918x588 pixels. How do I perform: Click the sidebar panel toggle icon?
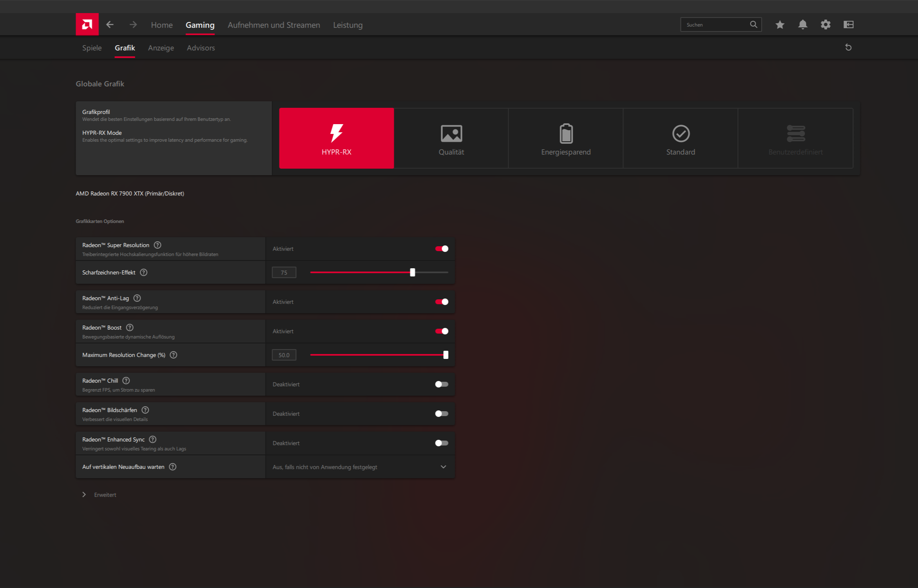(x=848, y=24)
